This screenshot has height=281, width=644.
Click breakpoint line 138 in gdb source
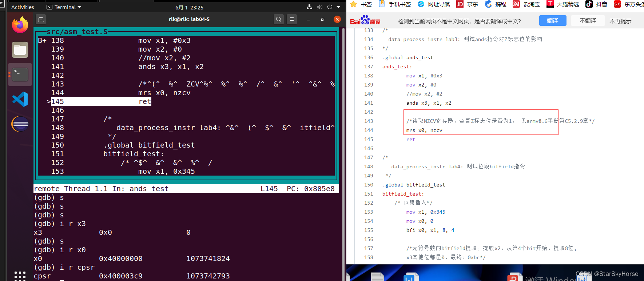pyautogui.click(x=114, y=40)
